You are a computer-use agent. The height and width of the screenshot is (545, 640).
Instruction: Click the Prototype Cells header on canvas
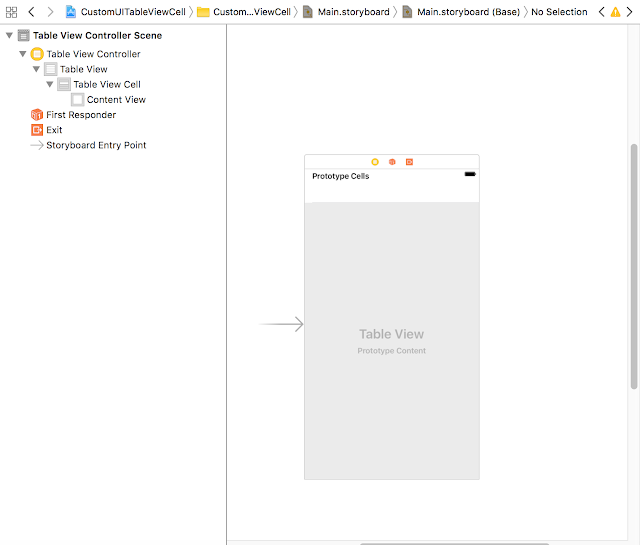pyautogui.click(x=341, y=176)
